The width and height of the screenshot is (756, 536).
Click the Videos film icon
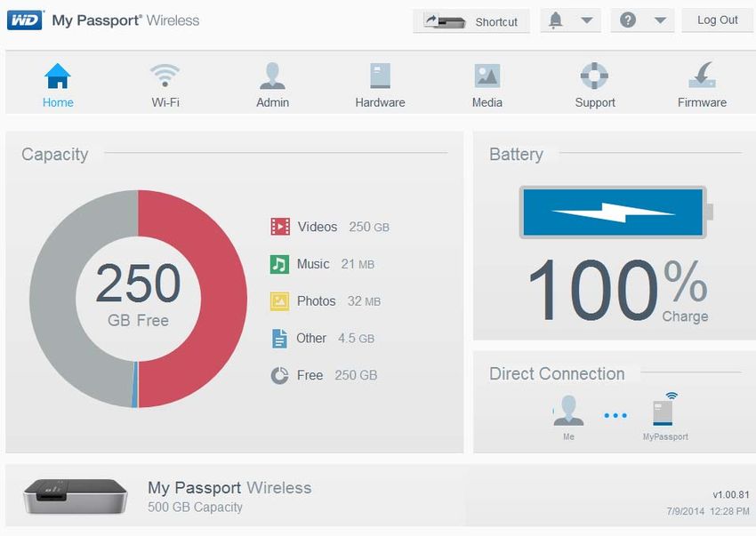pos(279,227)
